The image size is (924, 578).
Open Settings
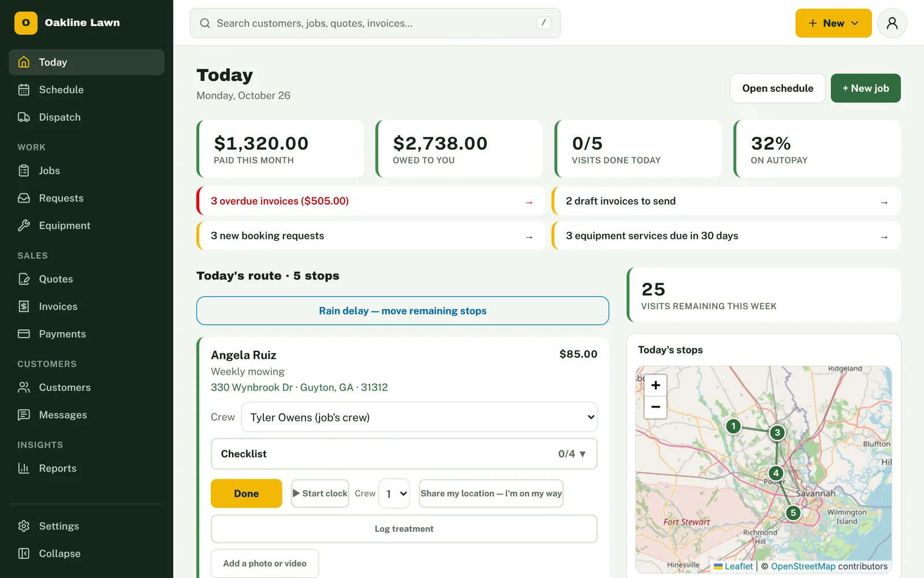(x=87, y=526)
